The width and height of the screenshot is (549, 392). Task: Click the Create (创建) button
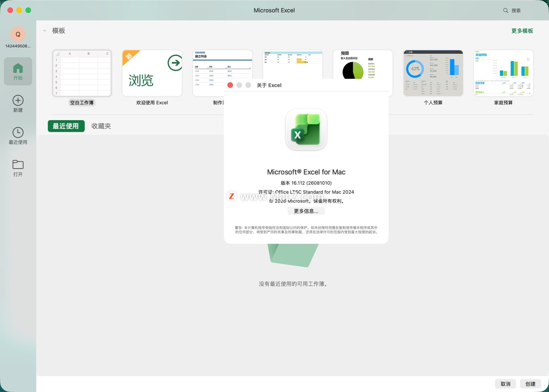tap(530, 384)
